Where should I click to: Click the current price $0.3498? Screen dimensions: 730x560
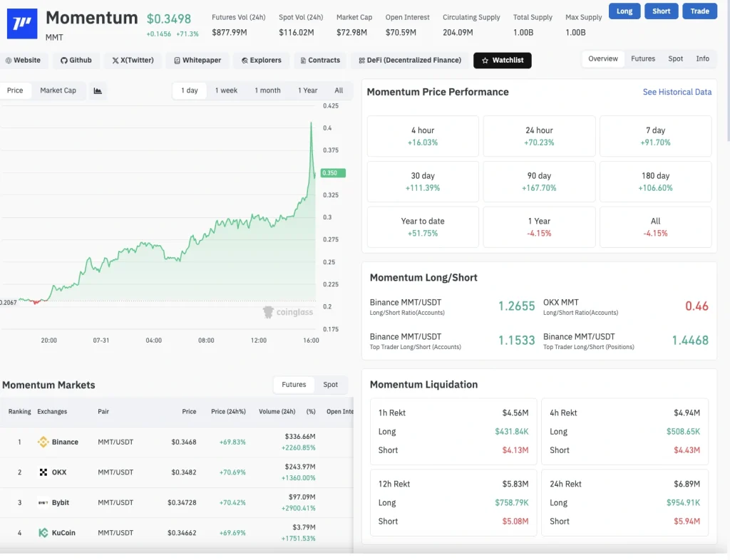coord(168,19)
